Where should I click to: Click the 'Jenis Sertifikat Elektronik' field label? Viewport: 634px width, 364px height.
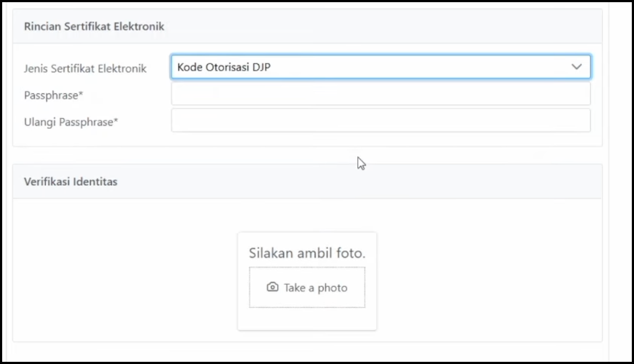(x=85, y=68)
